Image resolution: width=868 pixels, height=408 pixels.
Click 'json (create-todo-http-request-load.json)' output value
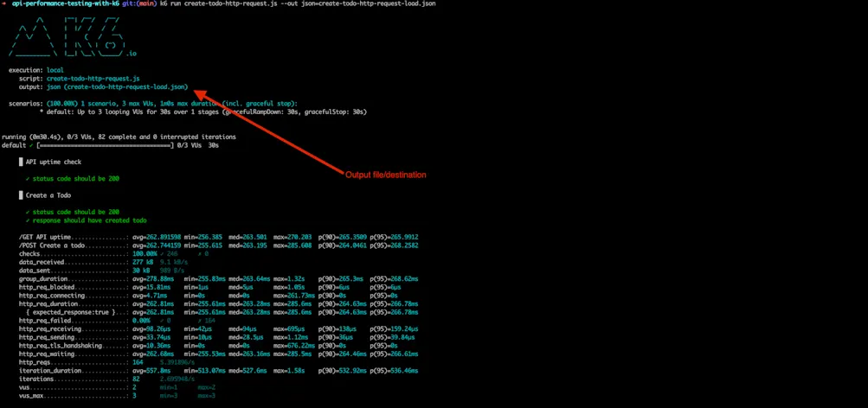[118, 86]
